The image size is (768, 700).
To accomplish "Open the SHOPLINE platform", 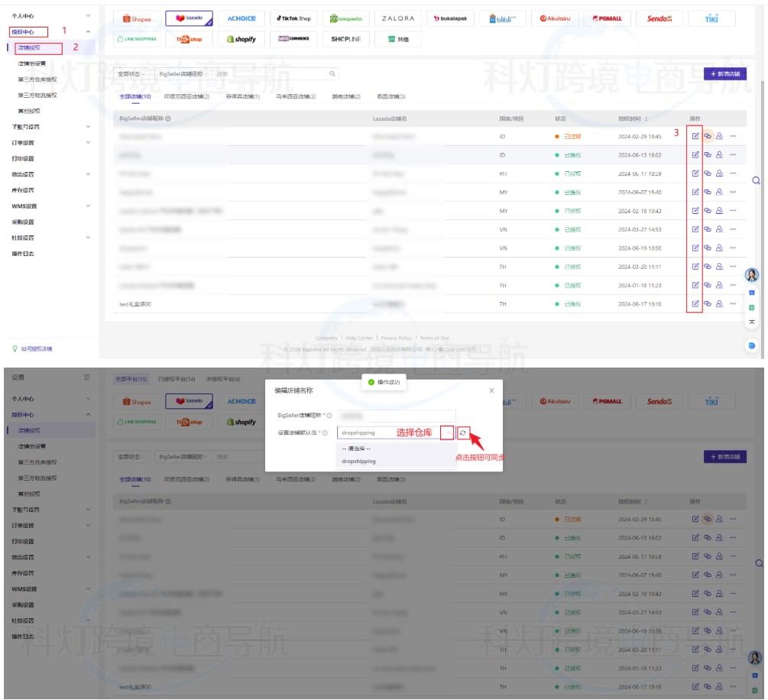I will tap(345, 39).
